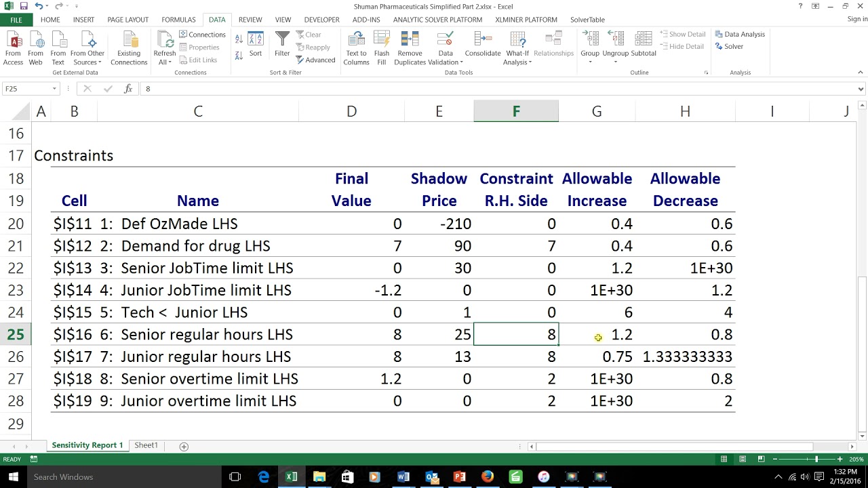Click Remove Duplicates
The width and height of the screenshot is (868, 488).
point(410,48)
